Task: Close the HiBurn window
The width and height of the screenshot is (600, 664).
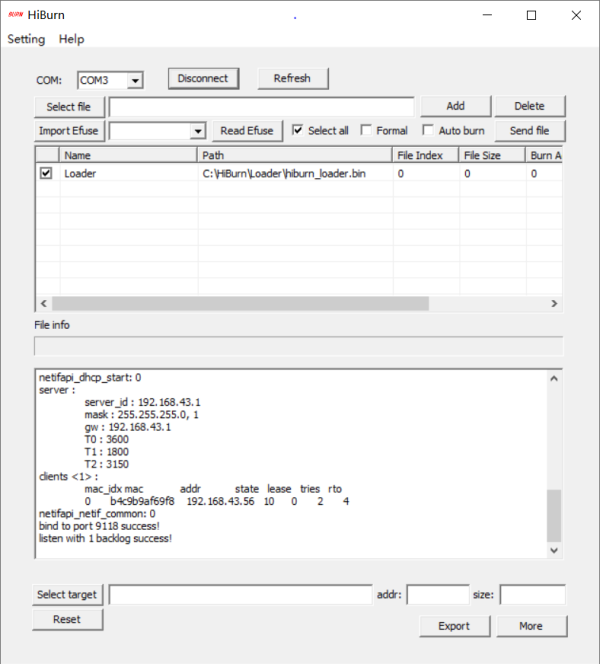Action: coord(576,15)
